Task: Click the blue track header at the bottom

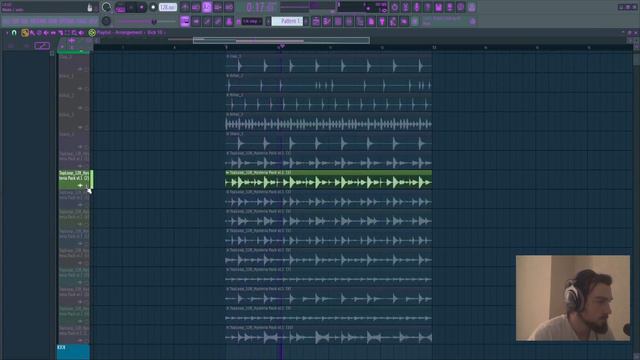Action: pos(73,352)
